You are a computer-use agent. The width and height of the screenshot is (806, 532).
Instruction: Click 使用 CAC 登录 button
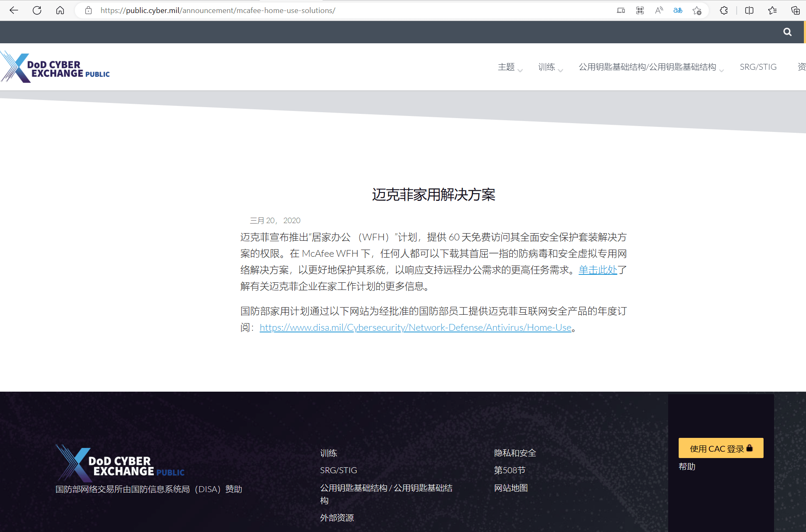coord(721,448)
